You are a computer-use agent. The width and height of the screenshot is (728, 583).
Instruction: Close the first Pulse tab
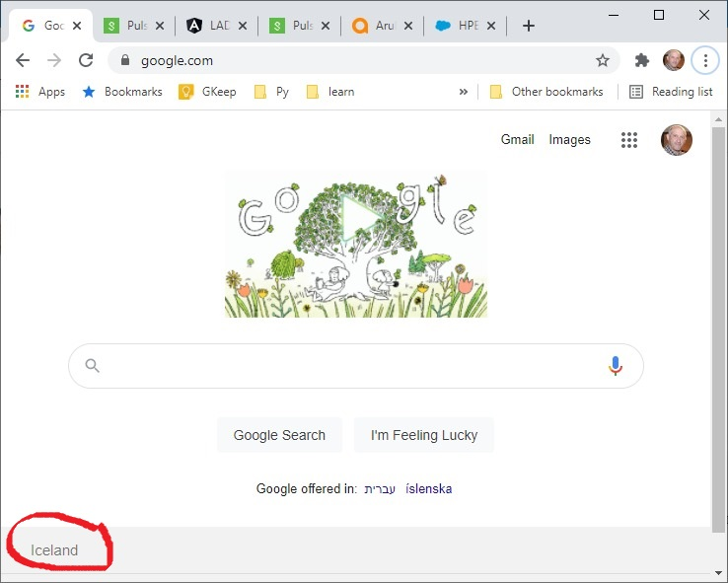point(159,26)
